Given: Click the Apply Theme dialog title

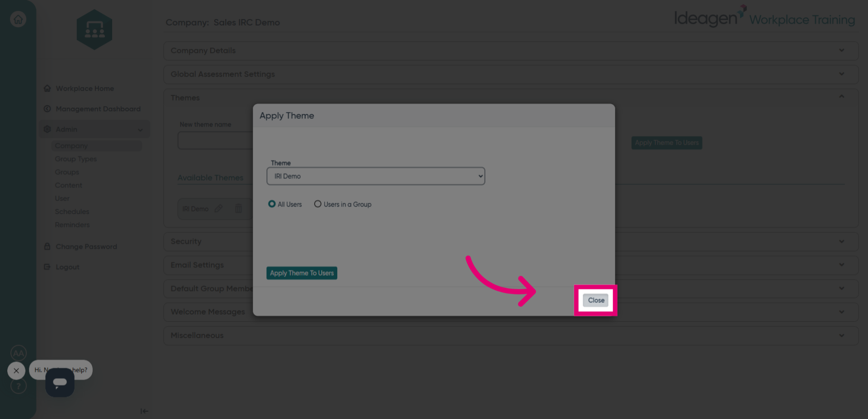Looking at the screenshot, I should tap(287, 116).
